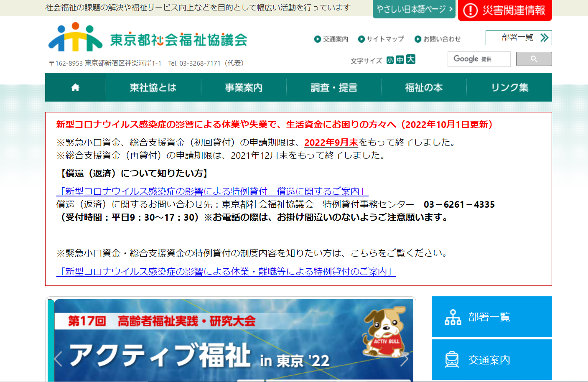Show previous slide with left carousel arrow
The height and width of the screenshot is (382, 588).
point(58,359)
